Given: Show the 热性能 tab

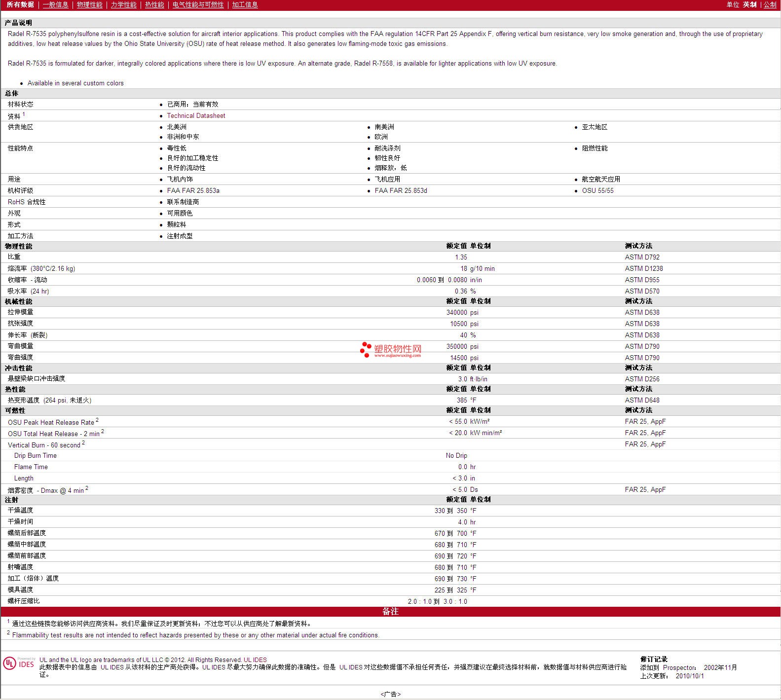Looking at the screenshot, I should 154,5.
